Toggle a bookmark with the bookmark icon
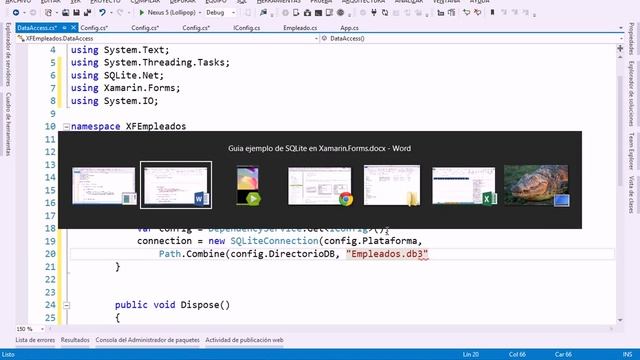 pyautogui.click(x=493, y=13)
